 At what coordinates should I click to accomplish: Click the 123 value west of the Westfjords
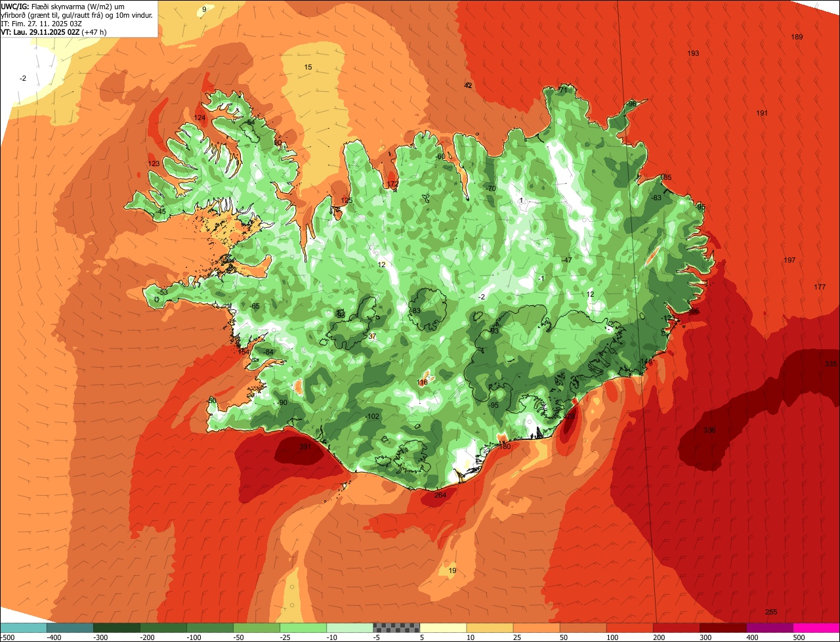click(154, 163)
